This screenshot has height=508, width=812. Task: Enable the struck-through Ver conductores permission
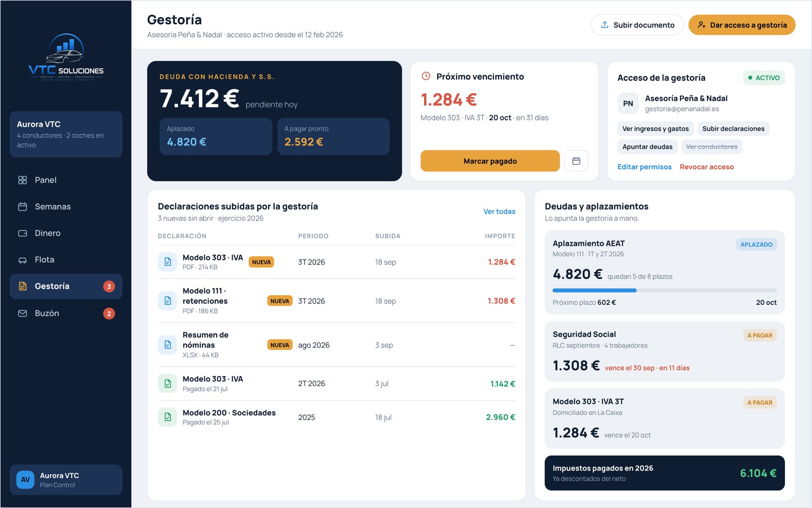point(712,147)
